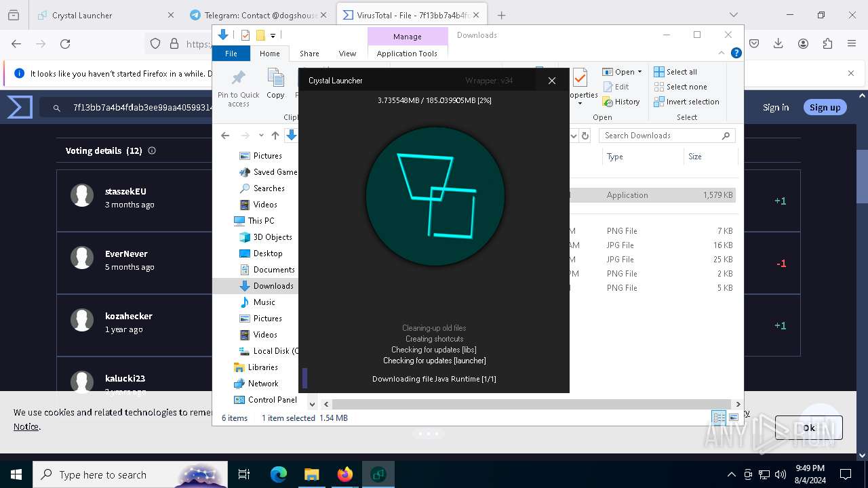Open Firefox account icon
This screenshot has height=488, width=868.
pyautogui.click(x=803, y=43)
